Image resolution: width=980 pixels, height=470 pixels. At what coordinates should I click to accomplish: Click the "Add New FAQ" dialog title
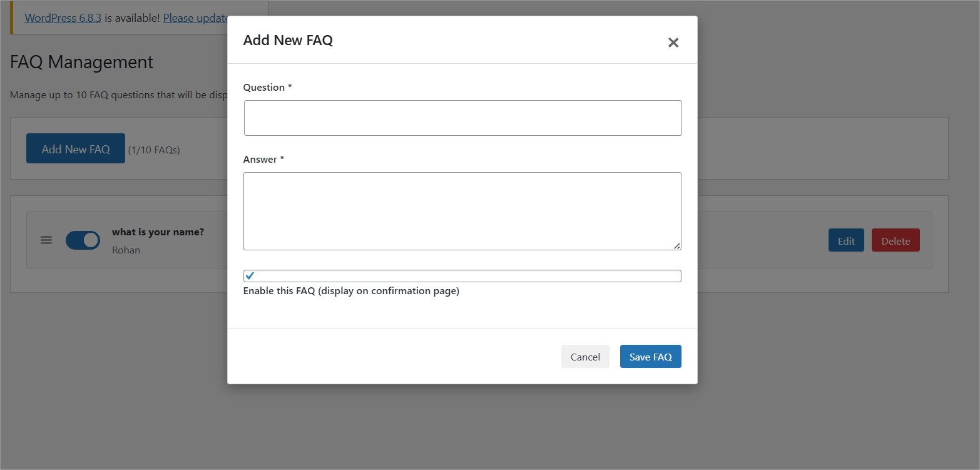point(288,39)
